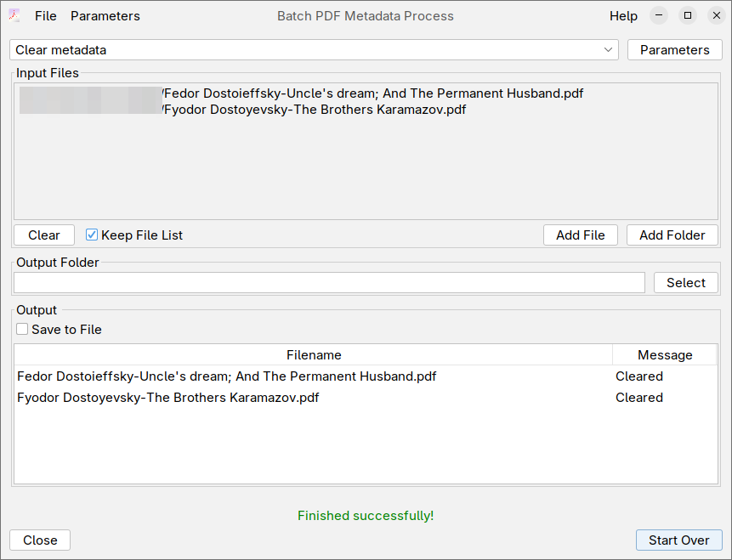Maximize the Batch PDF Metadata window
Image resolution: width=732 pixels, height=560 pixels.
(x=688, y=15)
